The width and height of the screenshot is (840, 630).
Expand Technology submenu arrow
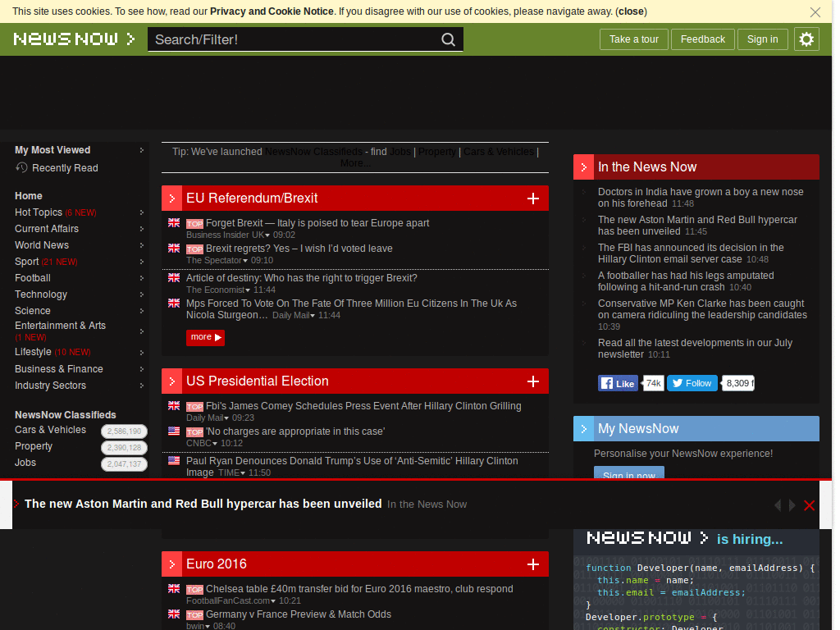tap(141, 294)
